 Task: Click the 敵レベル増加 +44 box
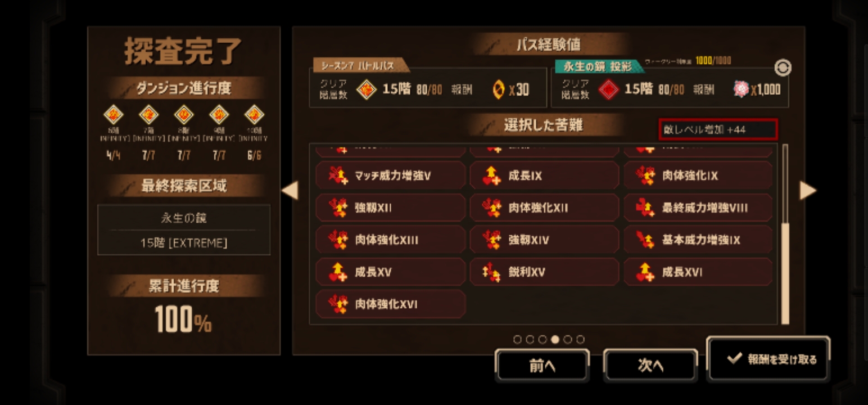(718, 129)
